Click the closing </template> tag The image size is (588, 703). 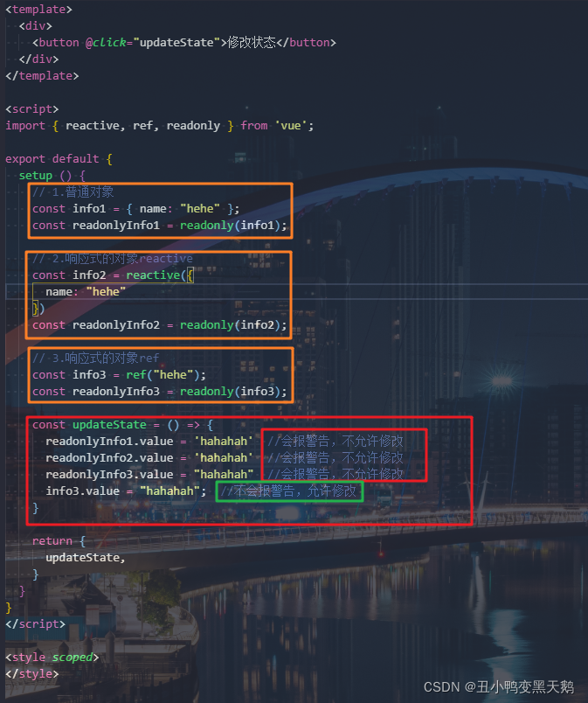click(x=42, y=76)
